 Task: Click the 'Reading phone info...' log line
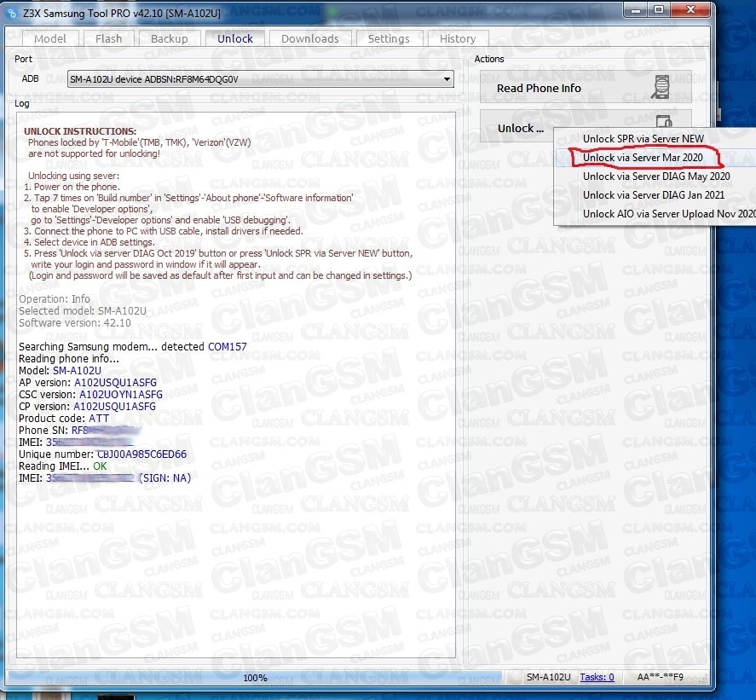68,359
